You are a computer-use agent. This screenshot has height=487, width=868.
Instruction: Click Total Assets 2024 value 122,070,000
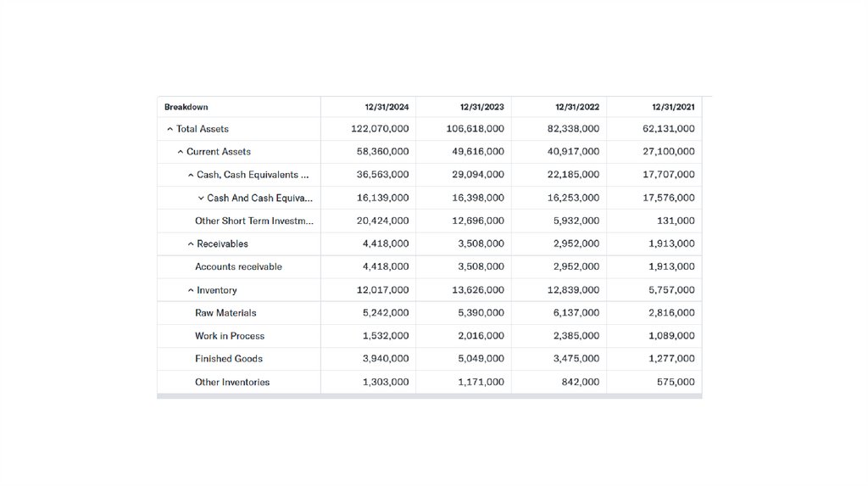coord(380,129)
